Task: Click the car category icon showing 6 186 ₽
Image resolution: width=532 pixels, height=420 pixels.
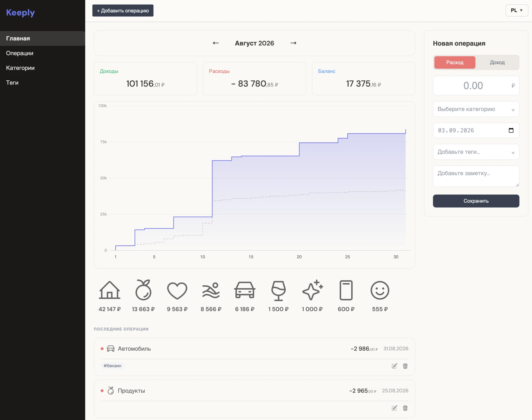Action: click(245, 290)
